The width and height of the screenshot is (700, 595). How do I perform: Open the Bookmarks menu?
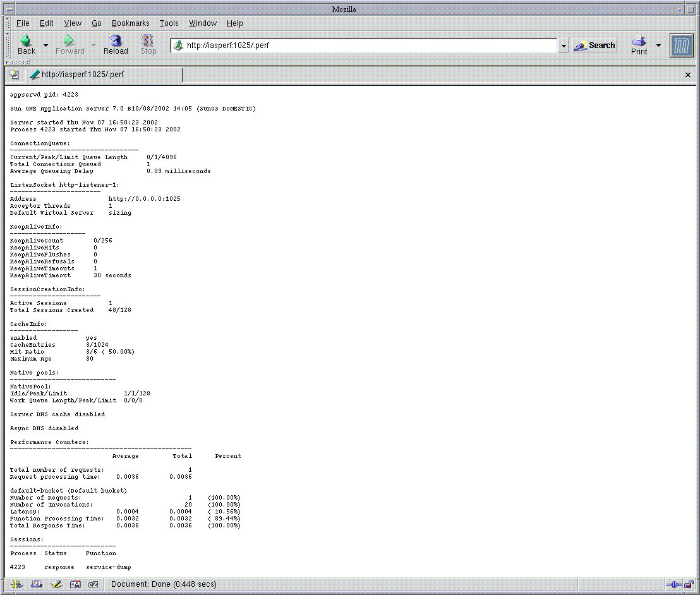[130, 23]
